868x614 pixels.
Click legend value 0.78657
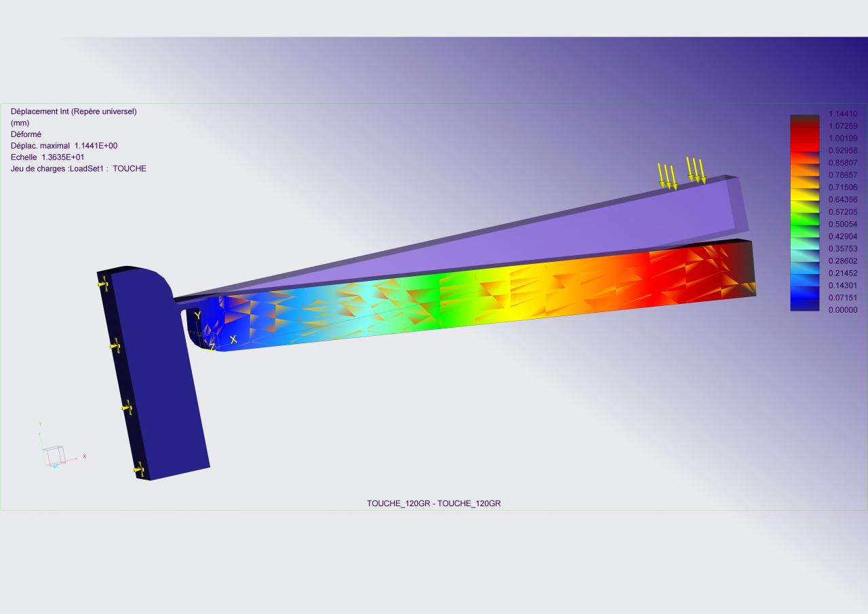click(843, 175)
